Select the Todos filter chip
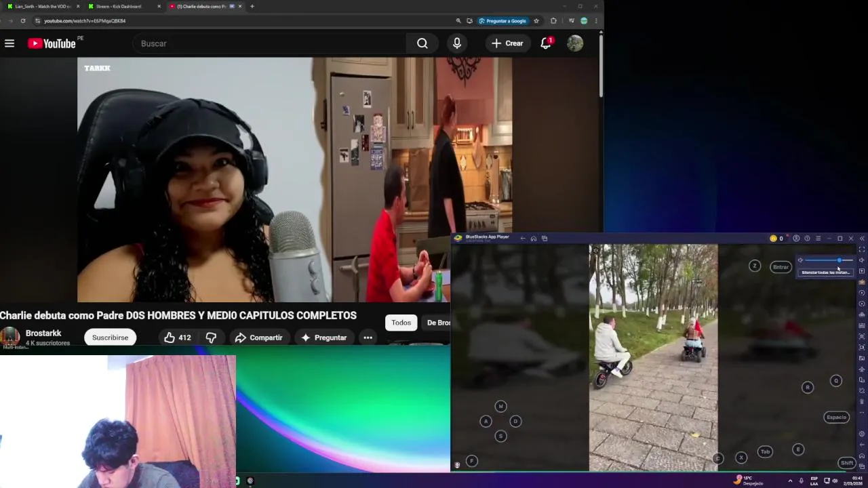Image resolution: width=868 pixels, height=488 pixels. (x=401, y=323)
